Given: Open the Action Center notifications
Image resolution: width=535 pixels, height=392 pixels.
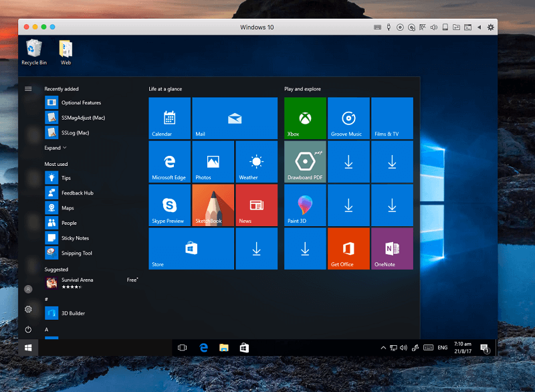Looking at the screenshot, I should pos(484,348).
